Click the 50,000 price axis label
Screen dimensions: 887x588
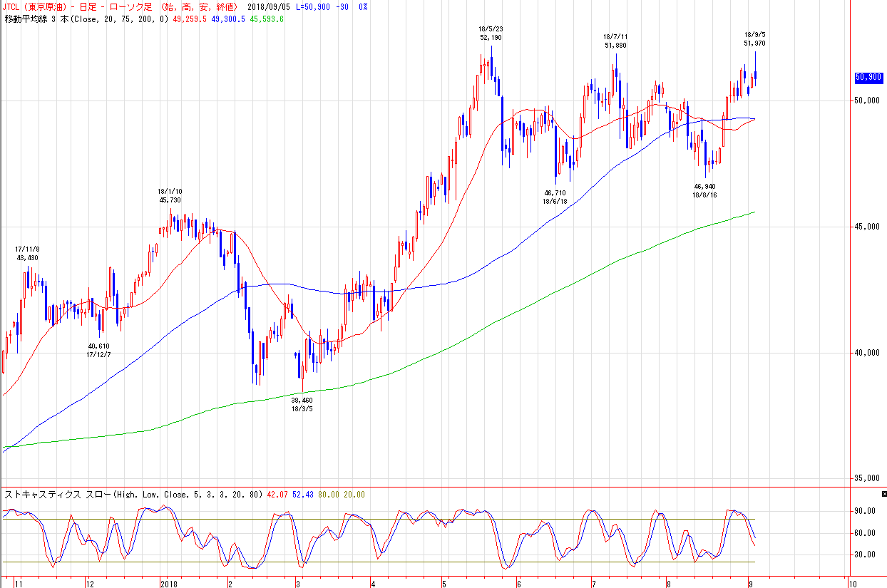pos(868,100)
